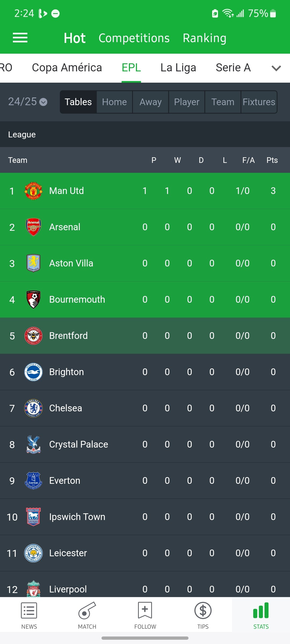Viewport: 290px width, 644px height.
Task: Open the hamburger menu
Action: pos(20,38)
